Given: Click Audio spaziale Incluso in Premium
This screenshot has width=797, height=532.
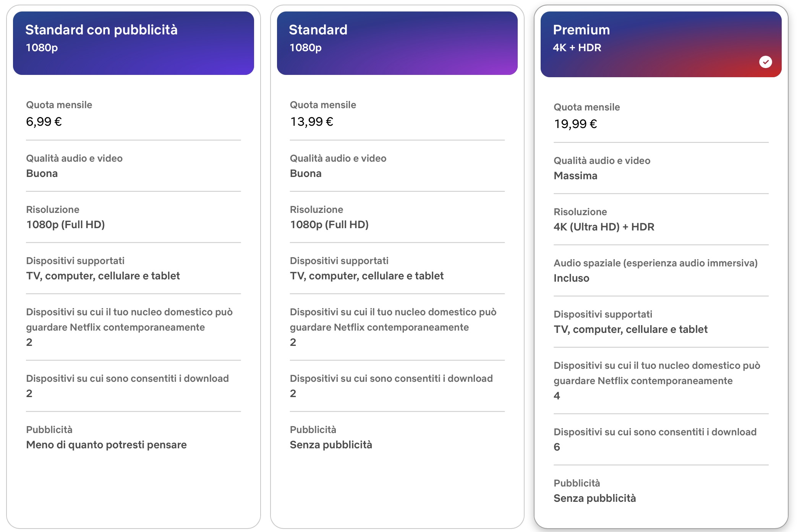Looking at the screenshot, I should pos(571,278).
